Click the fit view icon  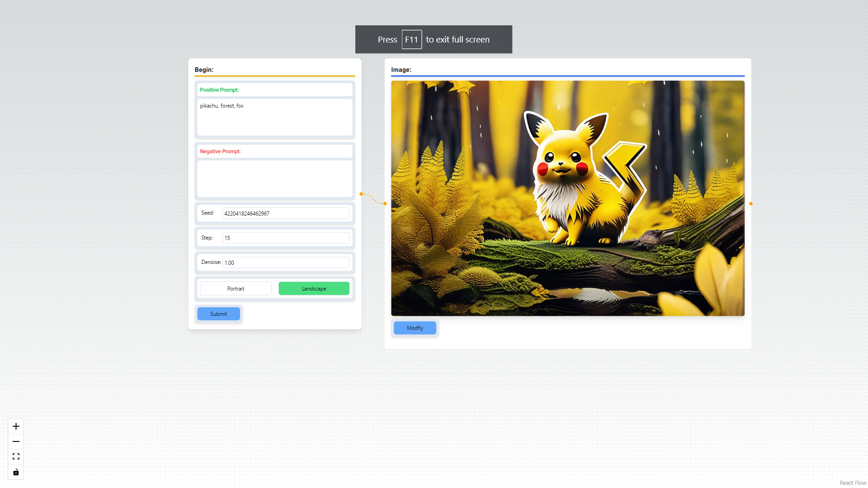pos(16,456)
